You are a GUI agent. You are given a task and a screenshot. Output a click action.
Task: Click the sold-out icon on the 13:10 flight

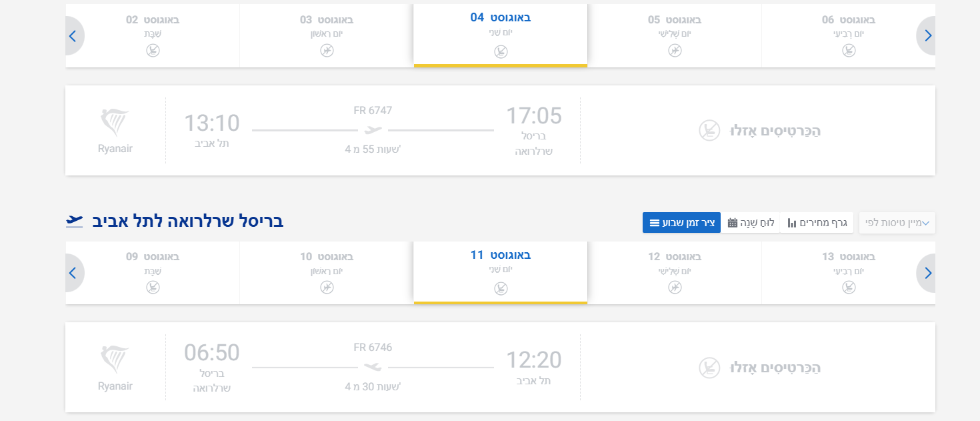click(709, 130)
